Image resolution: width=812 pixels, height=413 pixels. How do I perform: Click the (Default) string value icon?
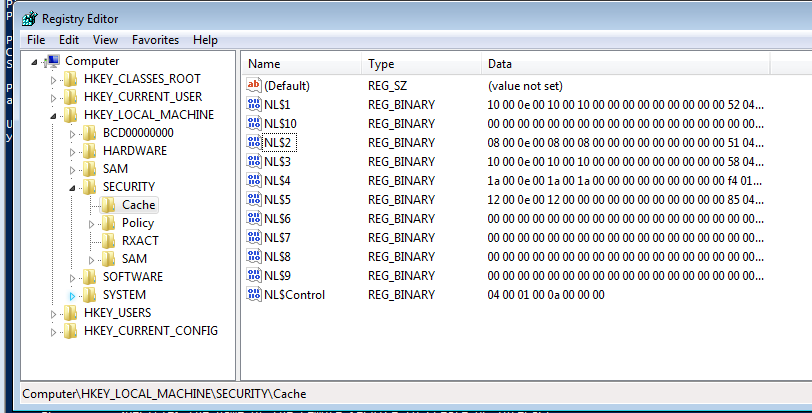[254, 85]
